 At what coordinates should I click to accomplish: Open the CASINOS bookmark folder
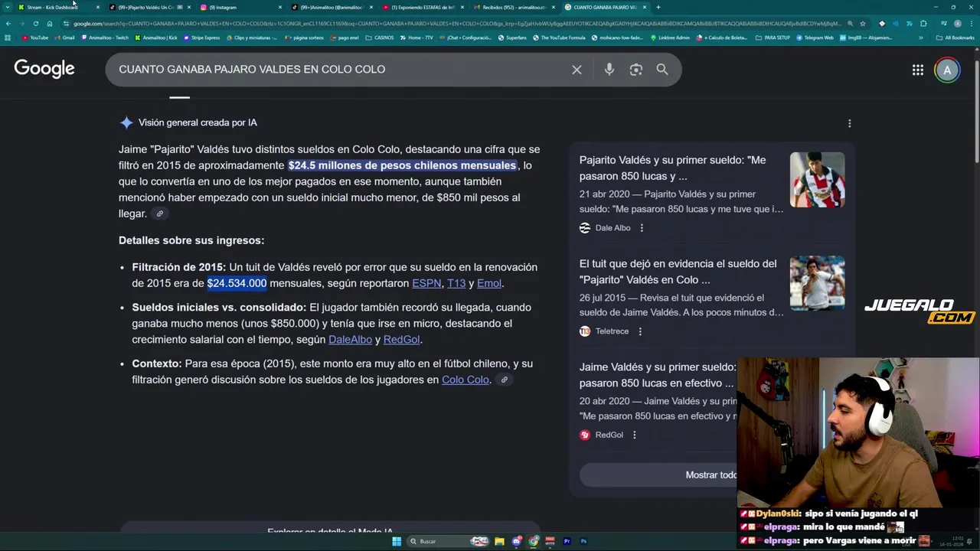[380, 37]
